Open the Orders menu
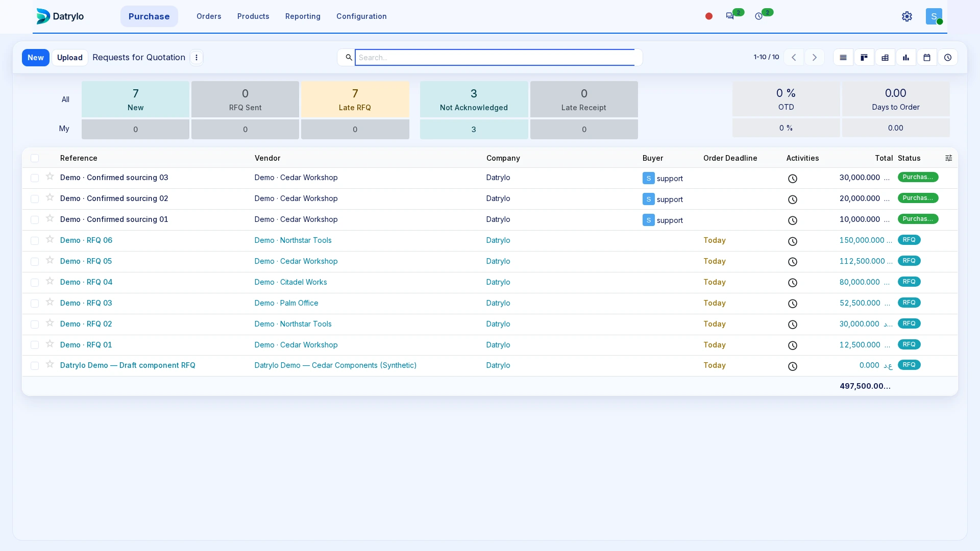 click(x=209, y=16)
